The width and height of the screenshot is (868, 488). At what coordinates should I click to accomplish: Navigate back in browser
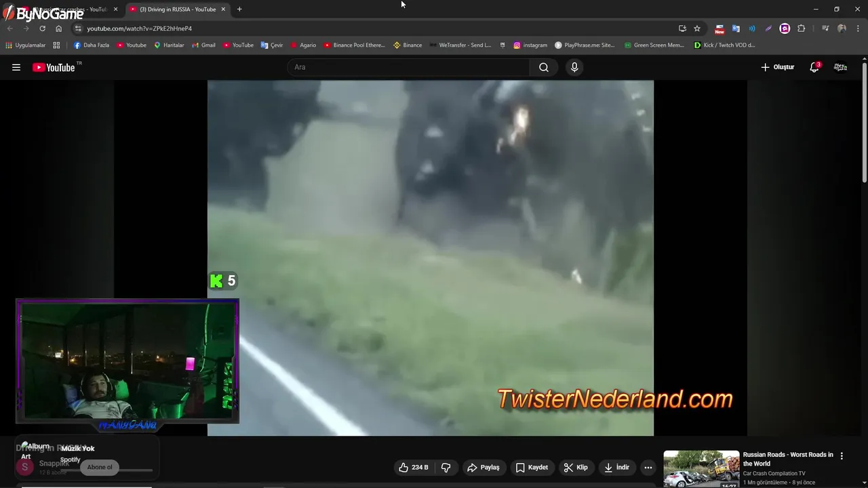(x=9, y=28)
